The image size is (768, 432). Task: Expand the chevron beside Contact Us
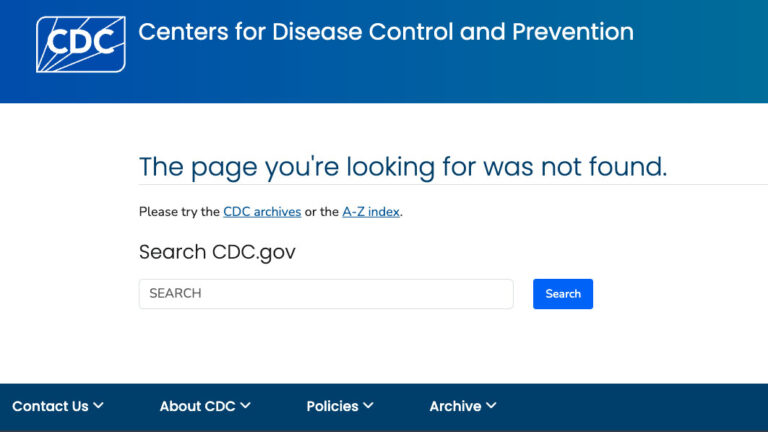(x=98, y=406)
